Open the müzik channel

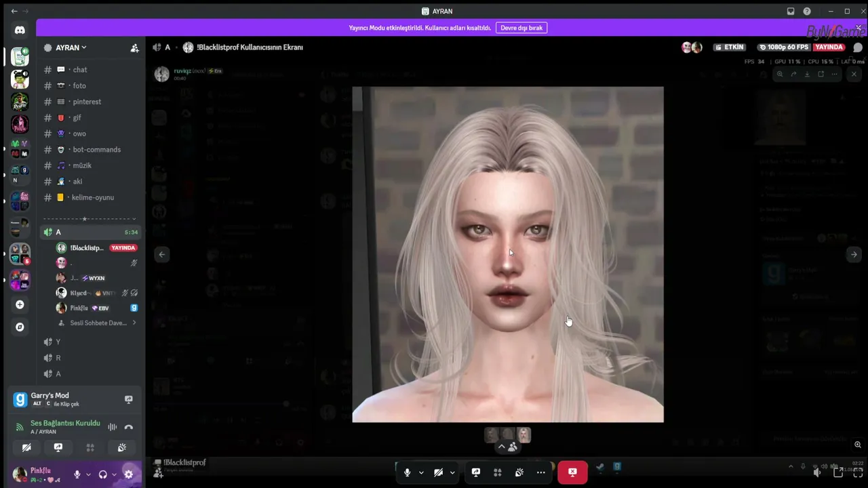click(90, 165)
